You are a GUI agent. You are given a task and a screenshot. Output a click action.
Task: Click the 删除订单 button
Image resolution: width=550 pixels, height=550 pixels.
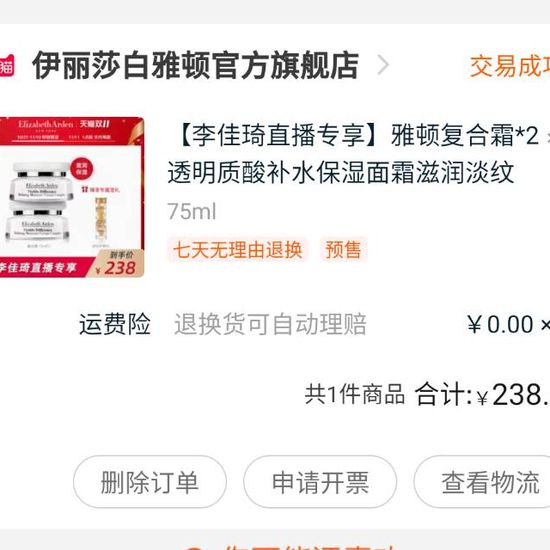pyautogui.click(x=150, y=482)
